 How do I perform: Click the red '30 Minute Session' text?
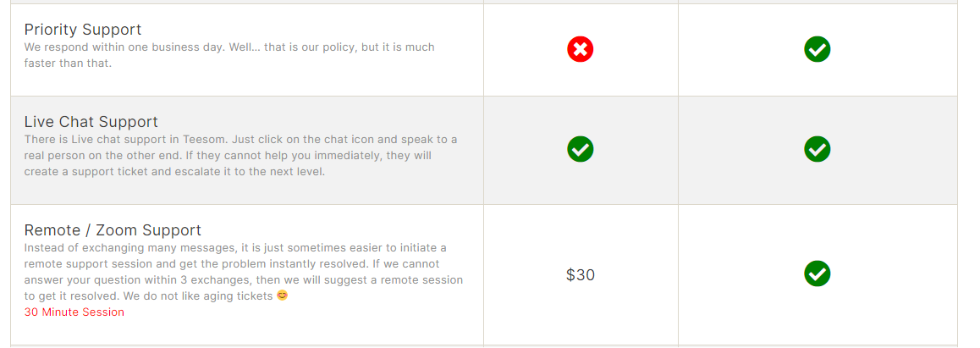(x=74, y=312)
